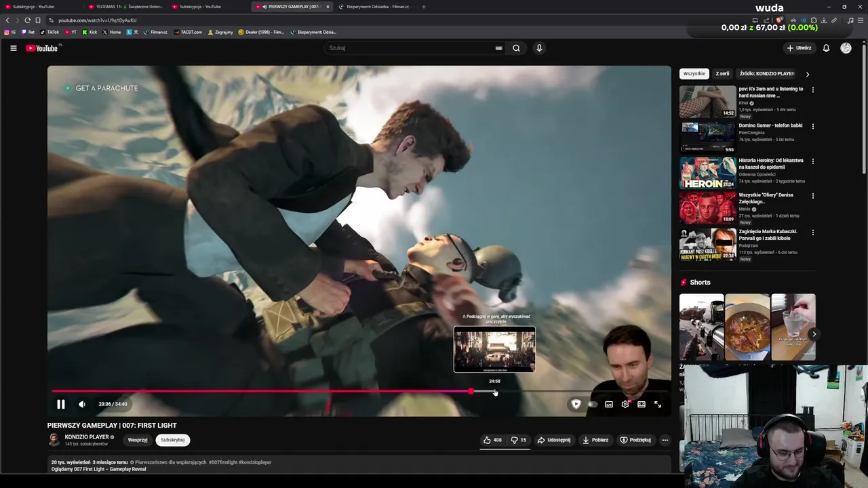The height and width of the screenshot is (488, 868).
Task: Open YouTube notifications bell
Action: coord(826,48)
